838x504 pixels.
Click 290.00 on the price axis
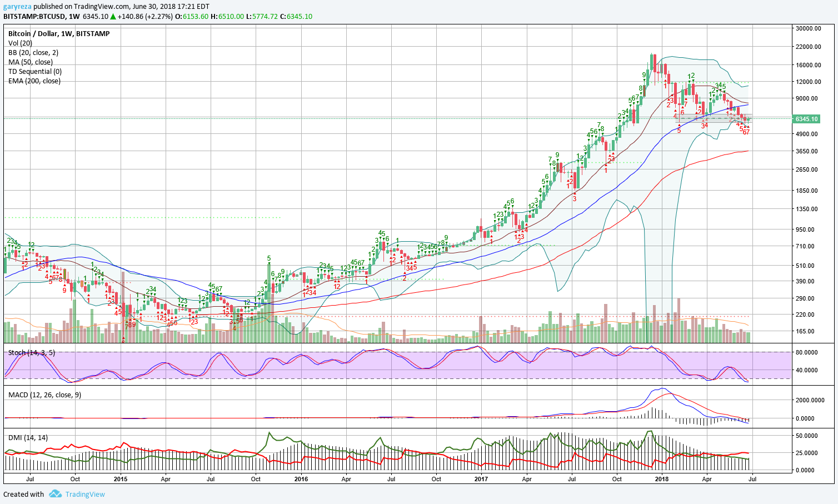coord(805,298)
